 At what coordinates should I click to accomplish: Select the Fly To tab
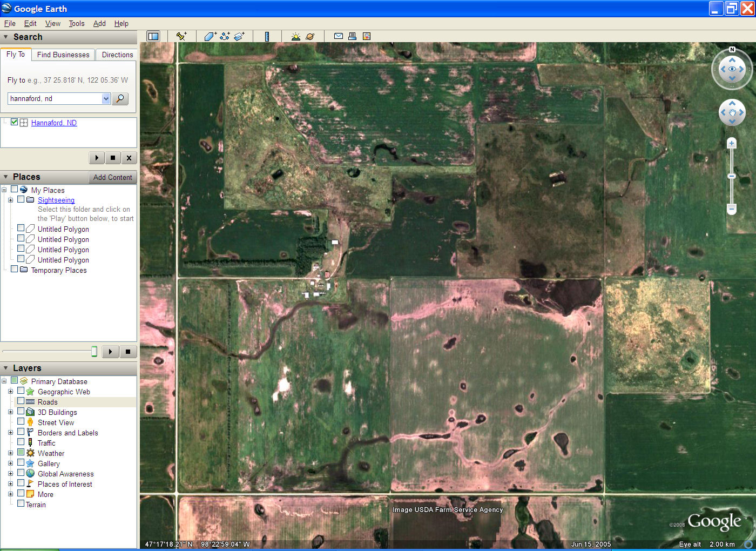[16, 54]
